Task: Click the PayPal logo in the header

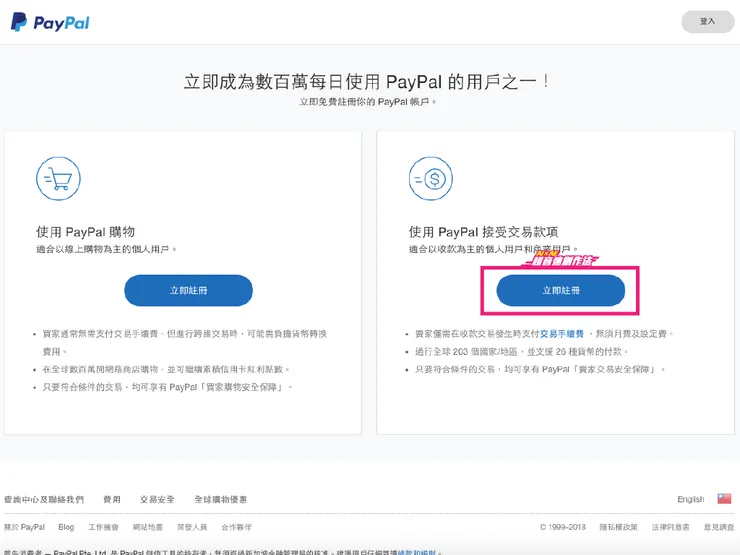Action: 50,22
